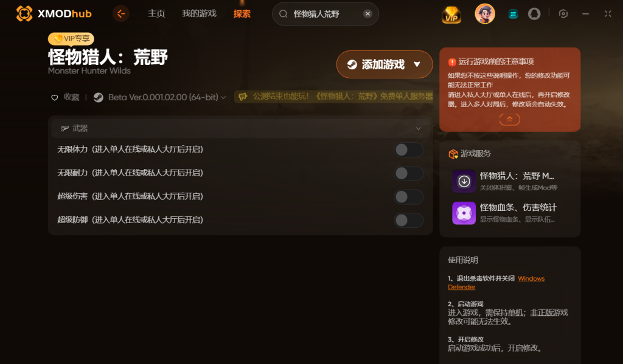Collapse the orange notice panel arrow

click(509, 119)
